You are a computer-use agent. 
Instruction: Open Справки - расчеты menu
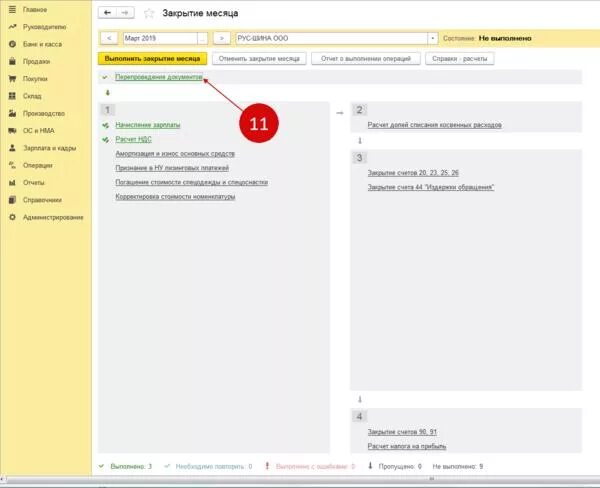460,59
